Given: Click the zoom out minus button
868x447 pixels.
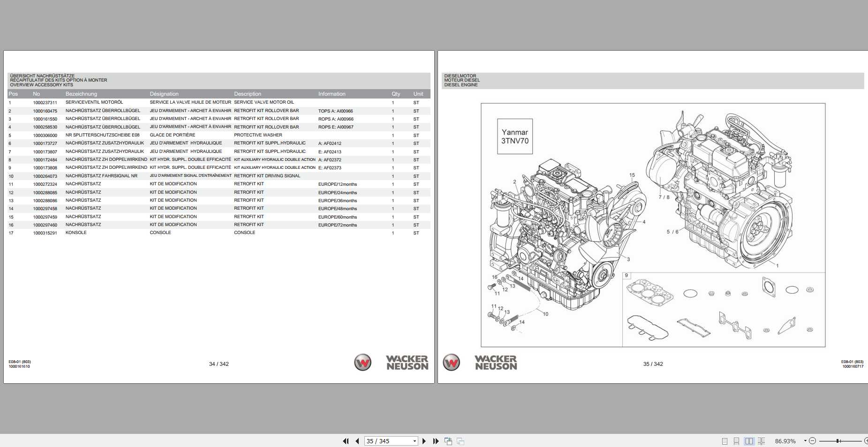Looking at the screenshot, I should tap(813, 441).
